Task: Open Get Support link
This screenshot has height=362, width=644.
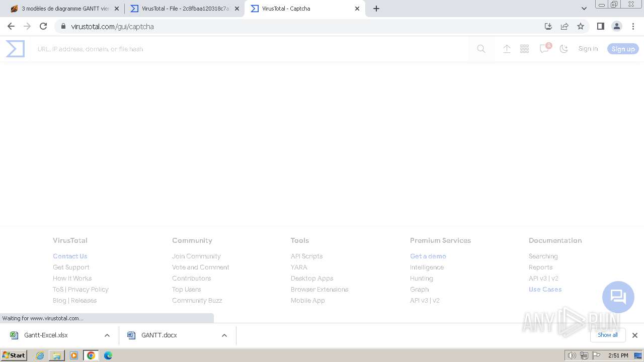Action: (x=71, y=267)
